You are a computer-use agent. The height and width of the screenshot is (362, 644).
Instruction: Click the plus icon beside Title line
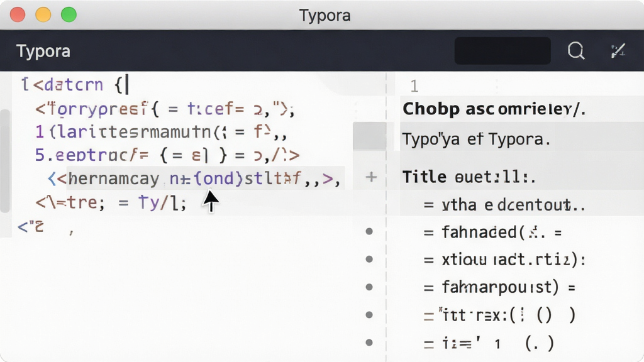pyautogui.click(x=371, y=177)
